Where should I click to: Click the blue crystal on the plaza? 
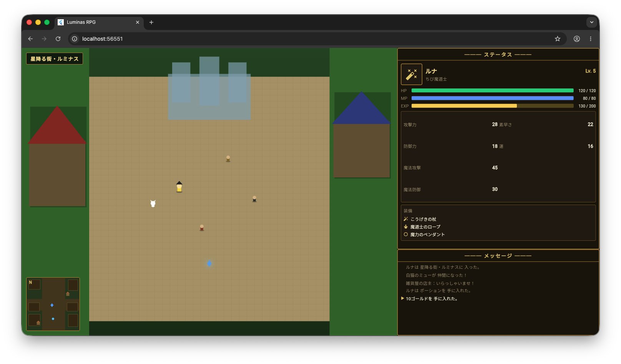209,263
